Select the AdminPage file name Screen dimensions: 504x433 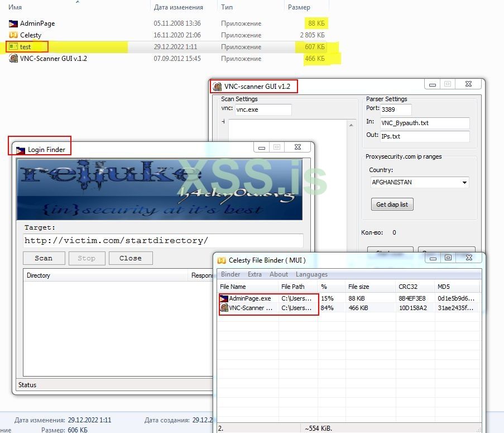(37, 23)
